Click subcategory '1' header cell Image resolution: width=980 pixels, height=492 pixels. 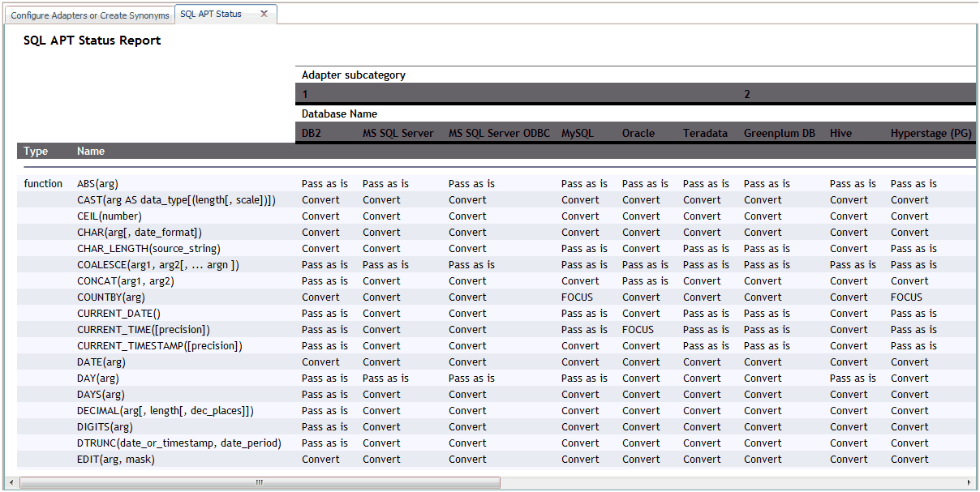point(304,94)
